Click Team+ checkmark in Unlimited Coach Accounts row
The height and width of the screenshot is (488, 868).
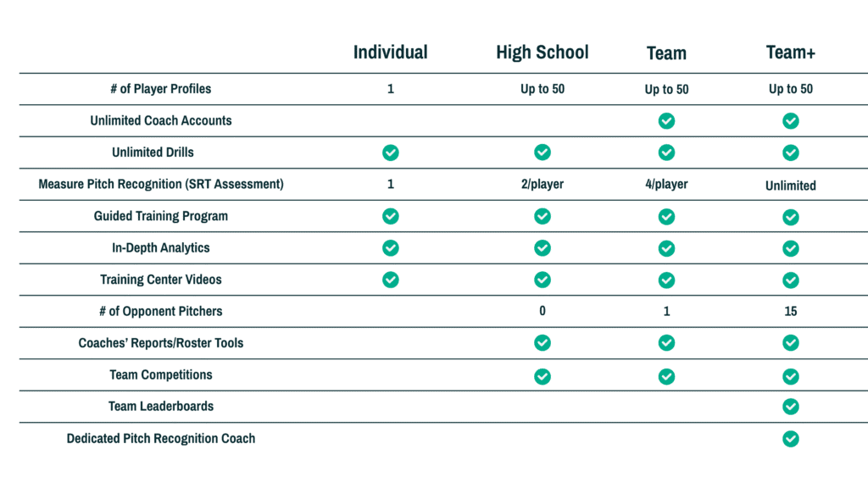tap(791, 120)
